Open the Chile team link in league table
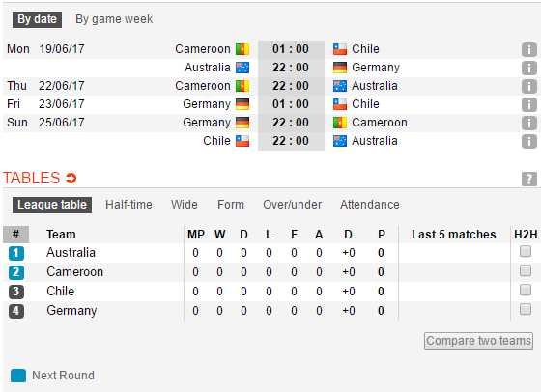The image size is (541, 392). (x=60, y=292)
